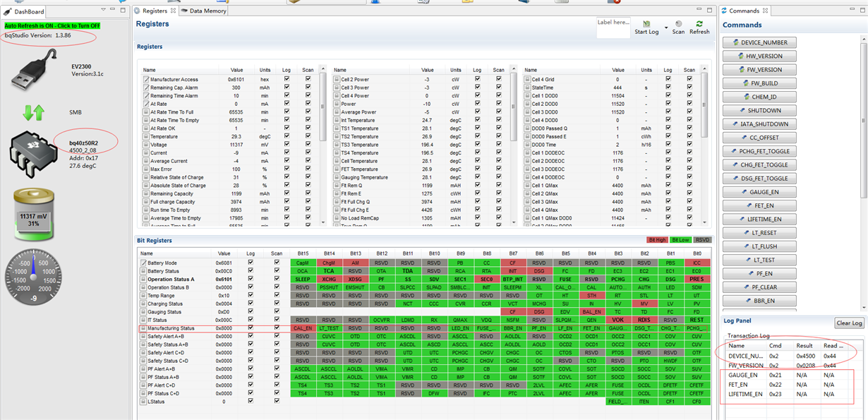This screenshot has height=420, width=868.
Task: Click the LIFETIME_EN command button
Action: 759,219
